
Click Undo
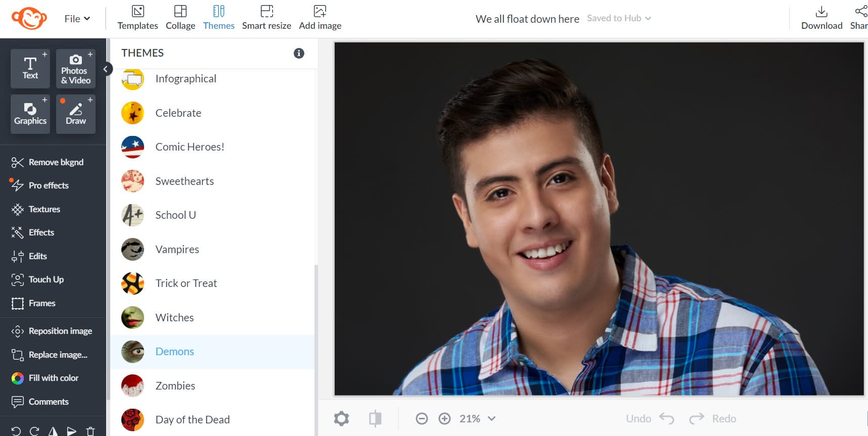pyautogui.click(x=650, y=419)
